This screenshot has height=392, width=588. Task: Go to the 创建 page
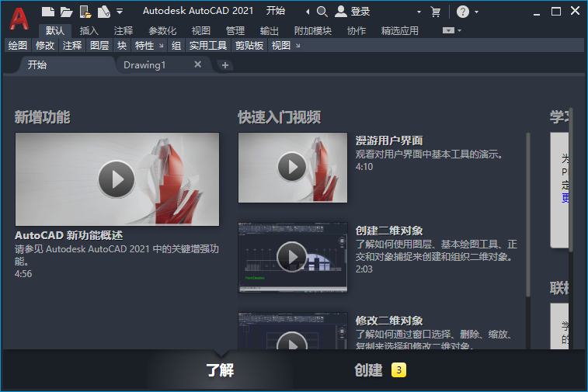[x=369, y=370]
